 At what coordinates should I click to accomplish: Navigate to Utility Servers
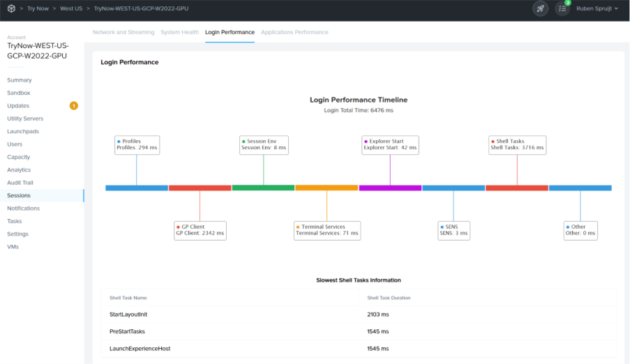(25, 119)
